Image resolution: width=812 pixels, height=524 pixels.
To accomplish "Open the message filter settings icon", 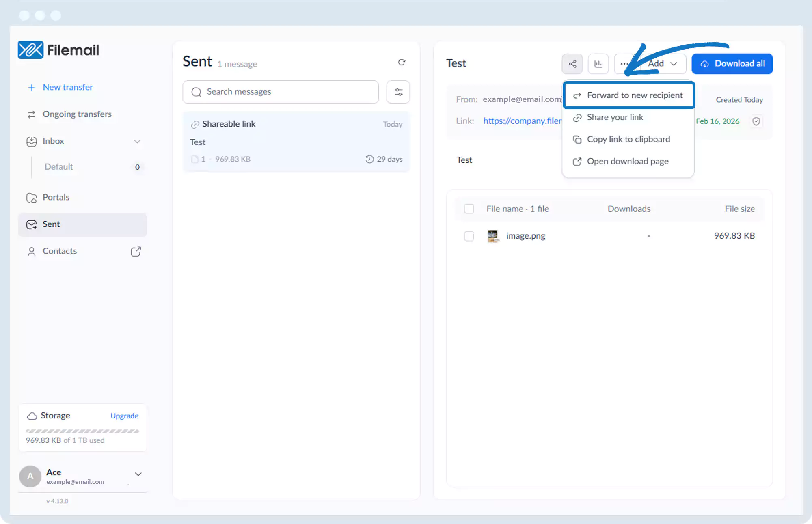I will [x=398, y=92].
